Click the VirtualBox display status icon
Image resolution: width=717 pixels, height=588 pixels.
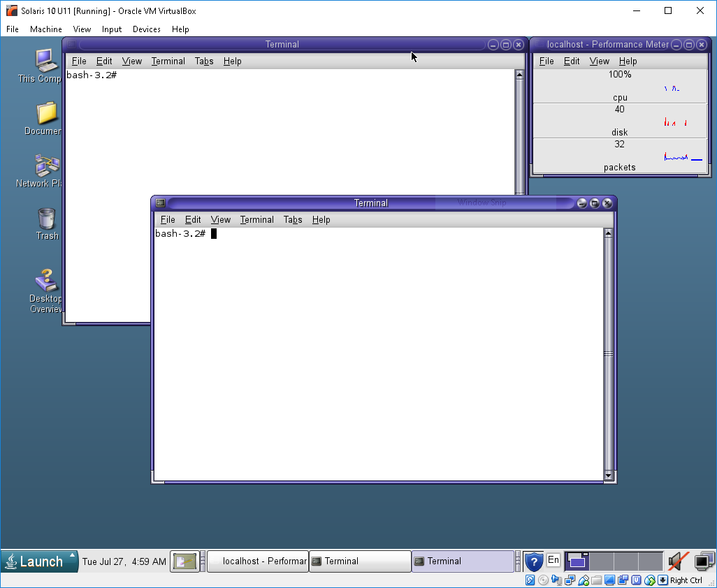(609, 580)
